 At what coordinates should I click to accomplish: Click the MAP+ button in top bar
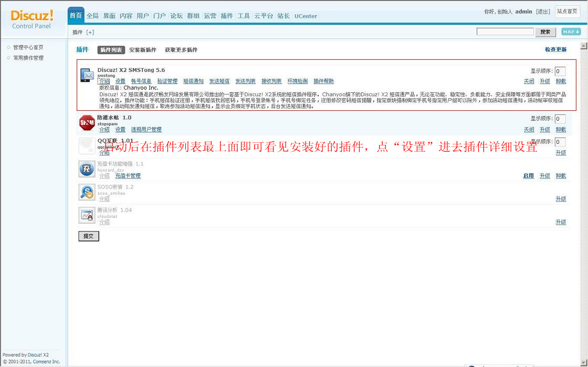571,32
